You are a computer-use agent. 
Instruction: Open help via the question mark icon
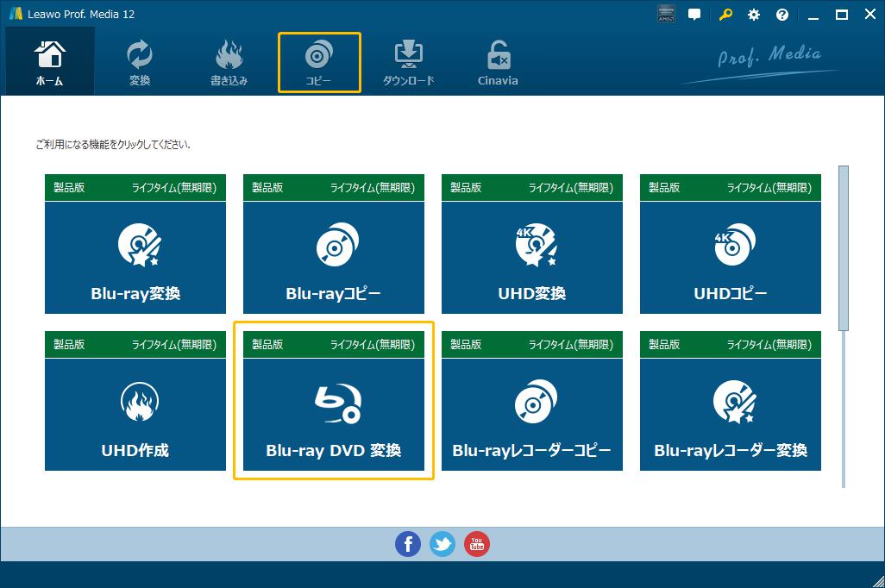[x=782, y=15]
